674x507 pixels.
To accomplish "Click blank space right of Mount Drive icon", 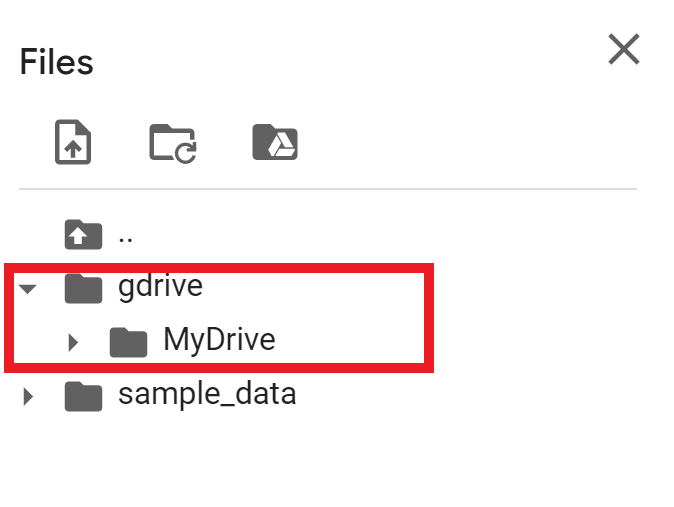I will (x=450, y=143).
